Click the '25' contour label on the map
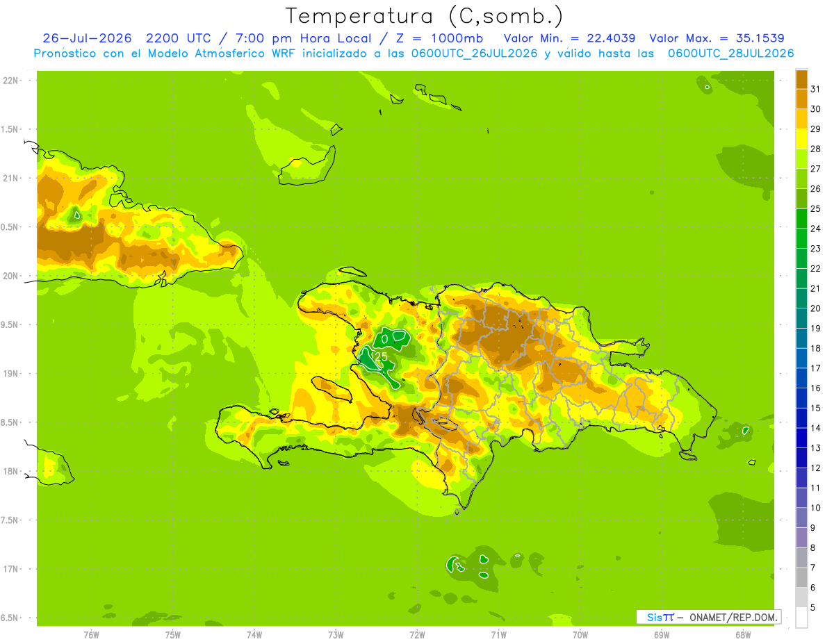Image resolution: width=834 pixels, height=644 pixels. 381,356
